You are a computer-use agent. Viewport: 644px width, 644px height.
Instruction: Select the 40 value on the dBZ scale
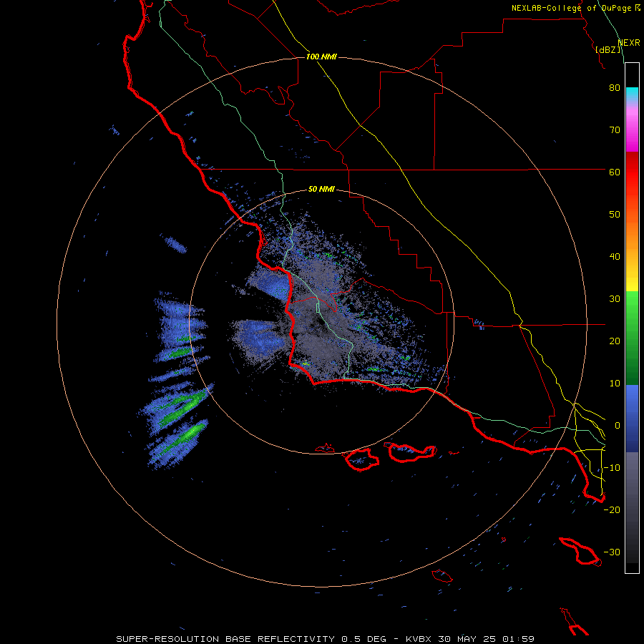pos(615,257)
